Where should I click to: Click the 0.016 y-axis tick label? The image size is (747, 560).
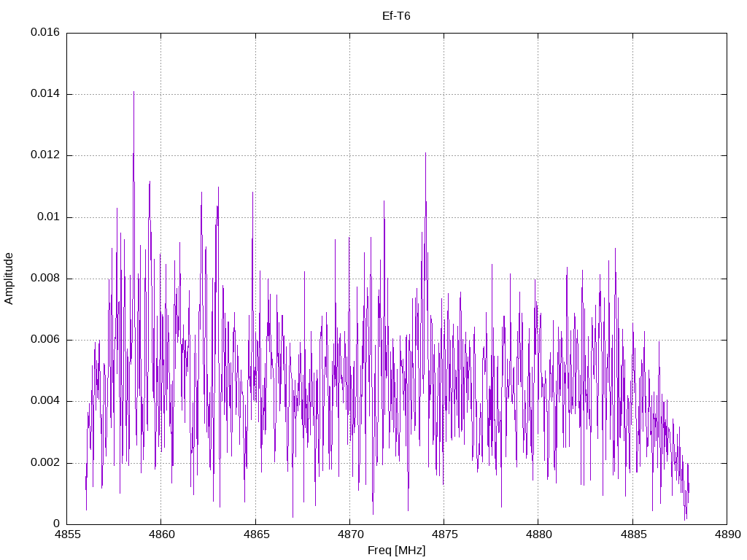(45, 32)
